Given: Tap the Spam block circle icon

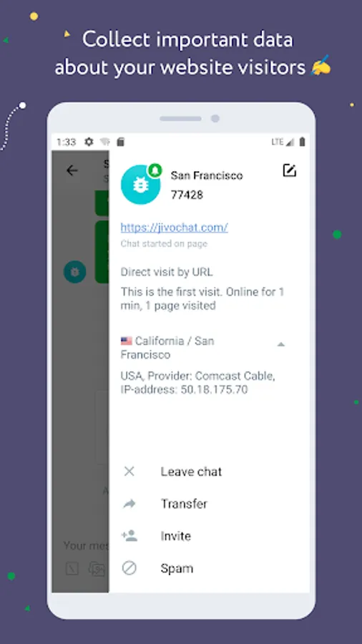Looking at the screenshot, I should click(x=129, y=568).
